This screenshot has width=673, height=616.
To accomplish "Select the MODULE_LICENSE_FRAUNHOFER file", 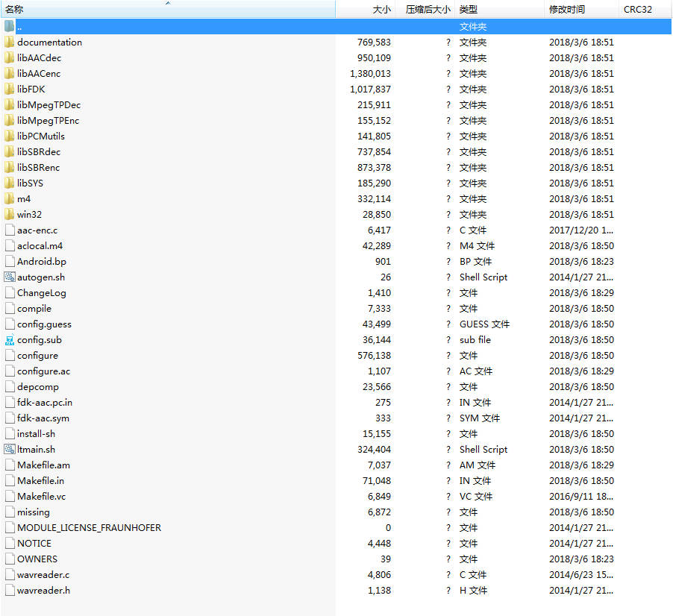I will click(89, 528).
